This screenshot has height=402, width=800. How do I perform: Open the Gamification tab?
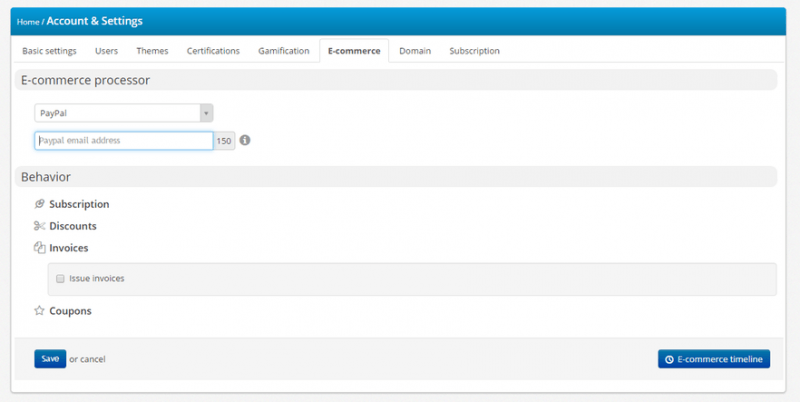tap(283, 51)
